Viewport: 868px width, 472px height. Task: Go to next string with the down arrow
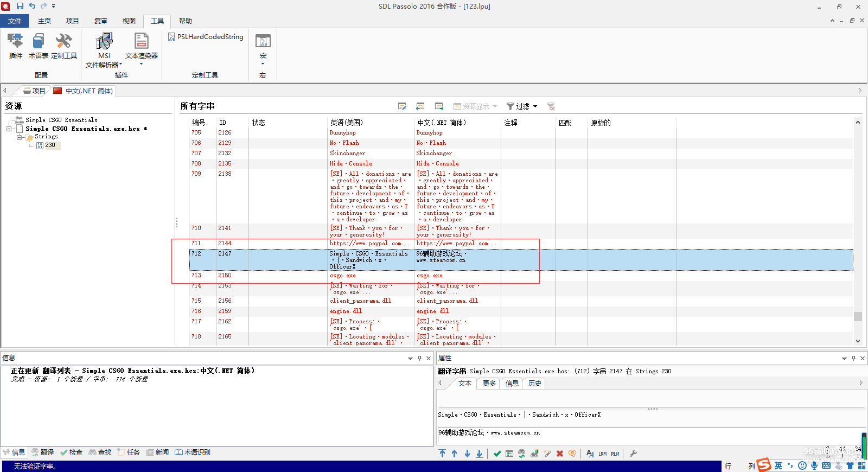(467, 454)
